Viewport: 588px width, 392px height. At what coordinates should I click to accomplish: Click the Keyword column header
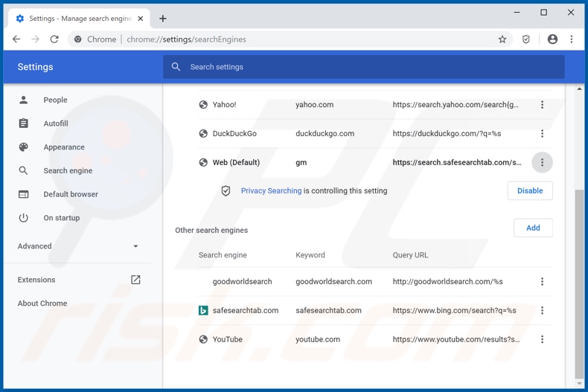click(x=310, y=255)
